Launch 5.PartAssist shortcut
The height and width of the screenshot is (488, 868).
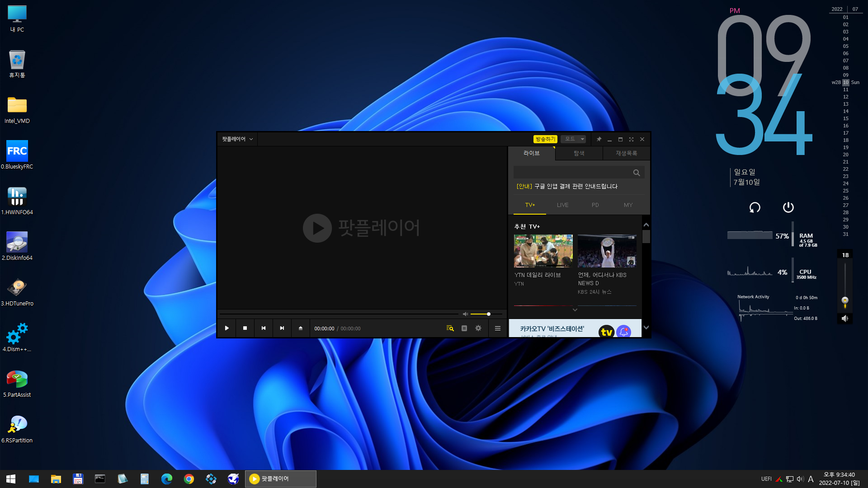17,383
